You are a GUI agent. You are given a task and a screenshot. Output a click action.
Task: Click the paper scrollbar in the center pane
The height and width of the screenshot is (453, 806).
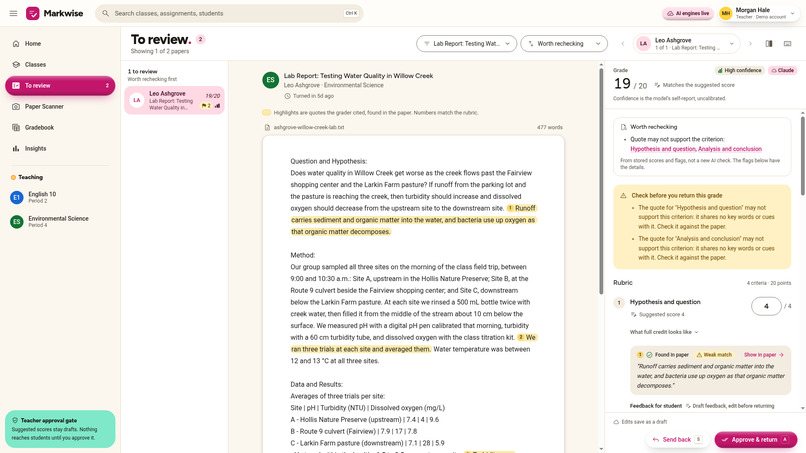click(x=601, y=180)
